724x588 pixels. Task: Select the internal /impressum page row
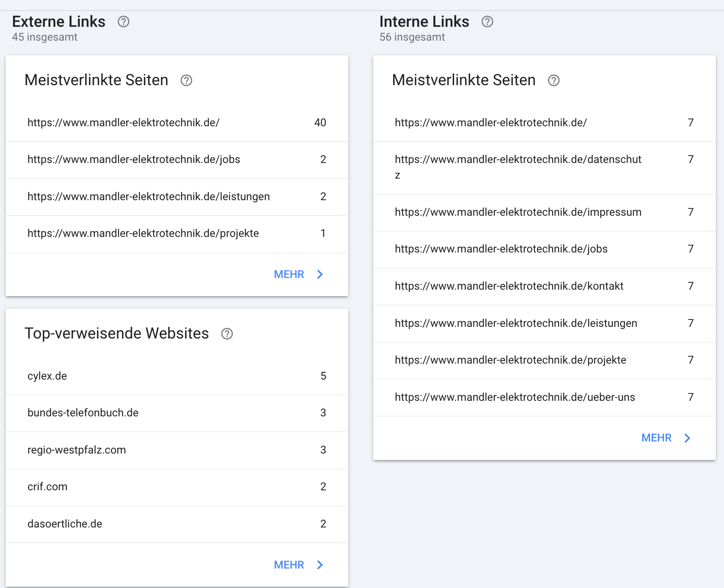point(544,212)
